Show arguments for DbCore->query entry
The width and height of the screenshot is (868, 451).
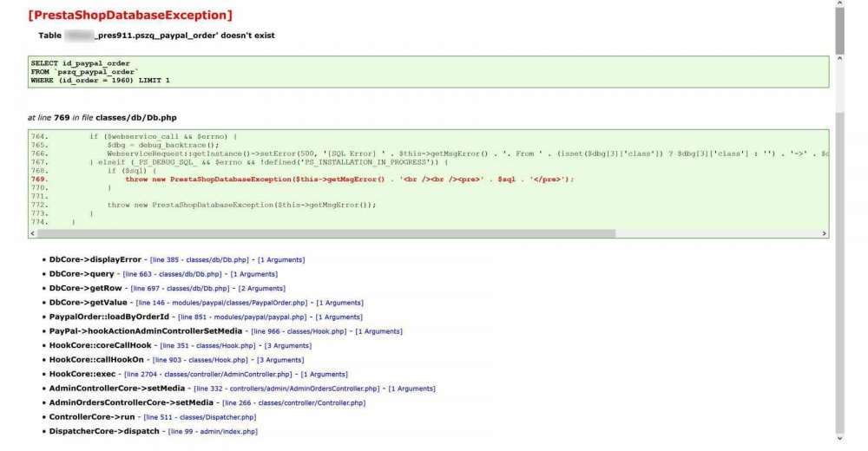click(254, 274)
